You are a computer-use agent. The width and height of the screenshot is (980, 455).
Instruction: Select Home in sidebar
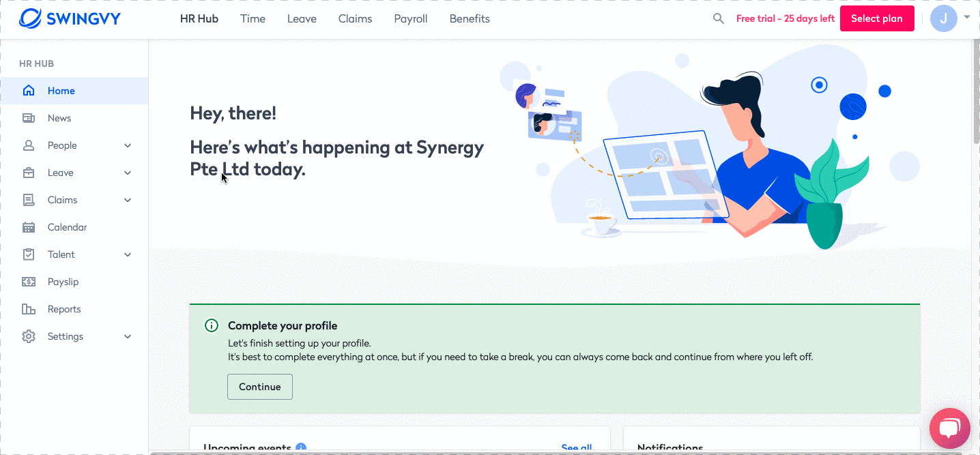(74, 91)
